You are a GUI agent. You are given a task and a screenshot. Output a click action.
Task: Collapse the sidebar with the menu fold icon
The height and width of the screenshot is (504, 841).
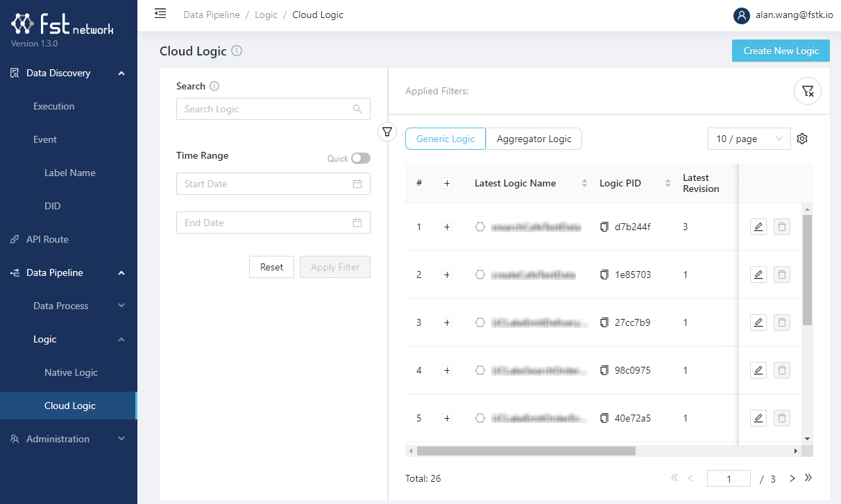tap(160, 14)
